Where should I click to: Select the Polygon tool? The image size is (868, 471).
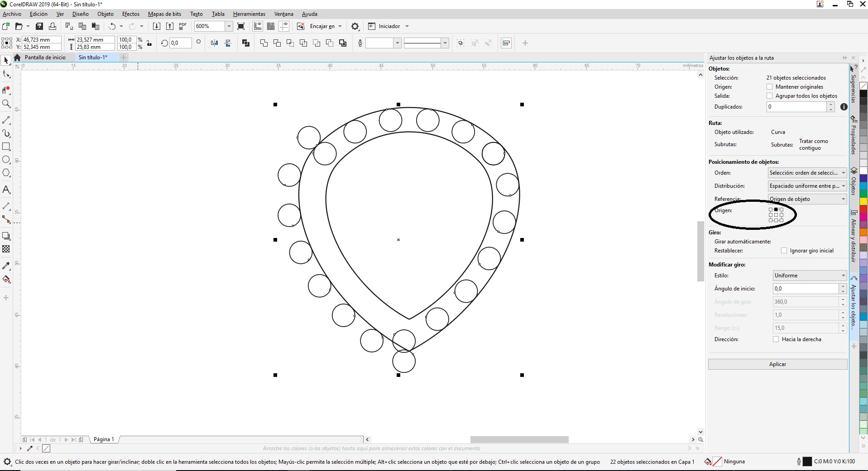coord(6,173)
